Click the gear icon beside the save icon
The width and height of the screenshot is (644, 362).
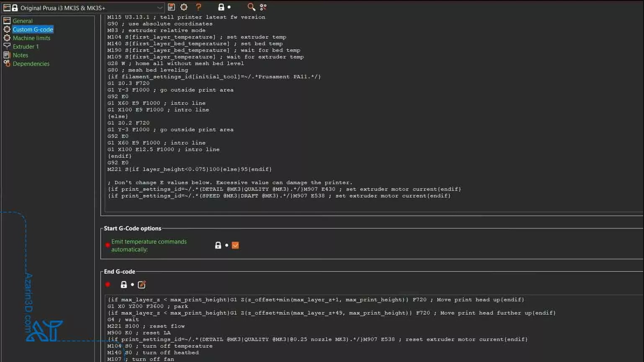tap(184, 7)
